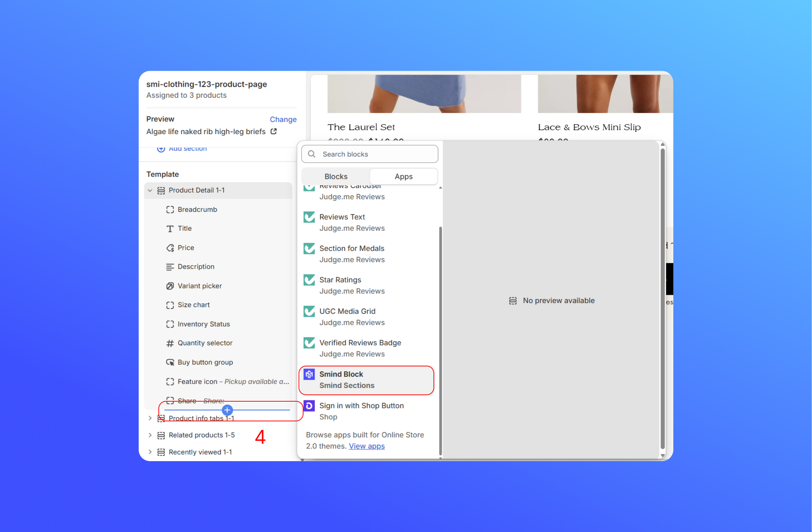The image size is (812, 532).
Task: Click the block picker right scrollbar
Action: click(662, 299)
